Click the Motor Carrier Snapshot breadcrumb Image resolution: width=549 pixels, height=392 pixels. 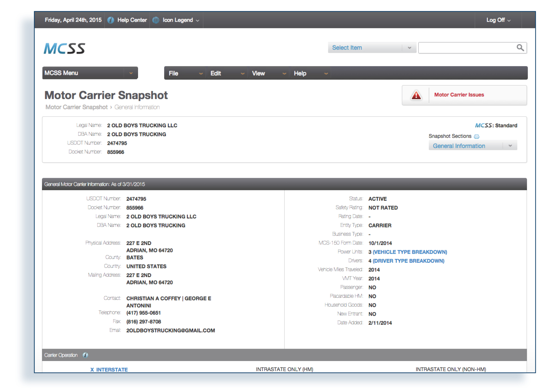click(76, 107)
